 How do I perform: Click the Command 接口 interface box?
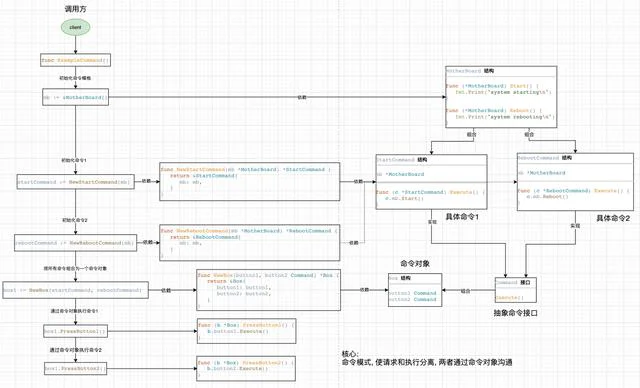[516, 290]
